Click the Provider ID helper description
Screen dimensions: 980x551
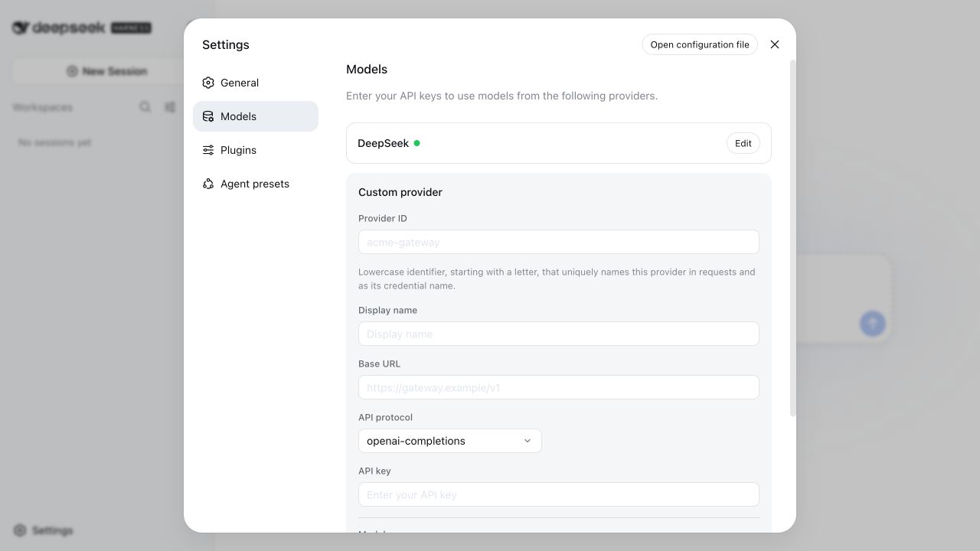pyautogui.click(x=557, y=279)
